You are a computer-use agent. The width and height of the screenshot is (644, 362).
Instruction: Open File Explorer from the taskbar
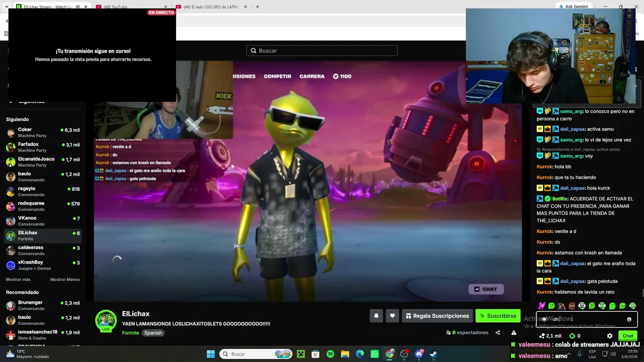point(345,354)
